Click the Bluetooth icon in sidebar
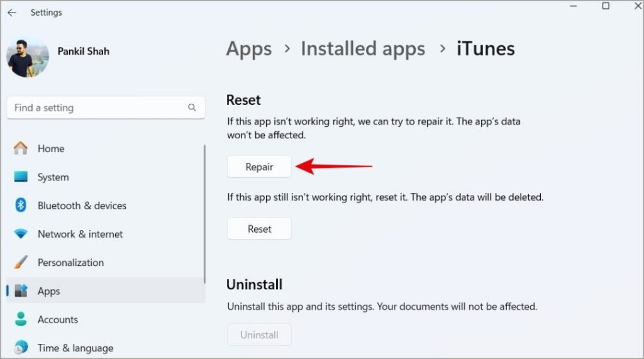Screen dimensions: 644x359 [x=21, y=205]
